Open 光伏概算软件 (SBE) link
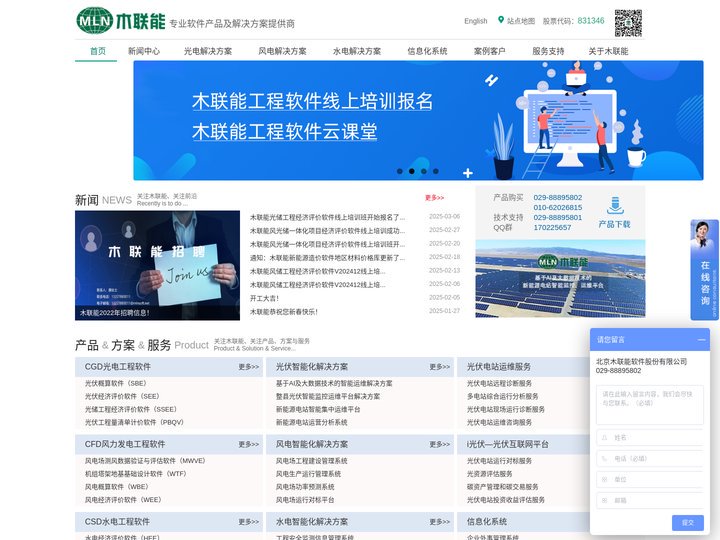Image resolution: width=720 pixels, height=540 pixels. point(116,383)
